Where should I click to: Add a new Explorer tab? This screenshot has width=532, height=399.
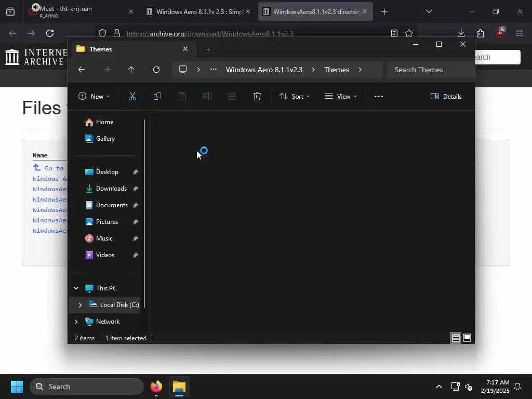[208, 49]
